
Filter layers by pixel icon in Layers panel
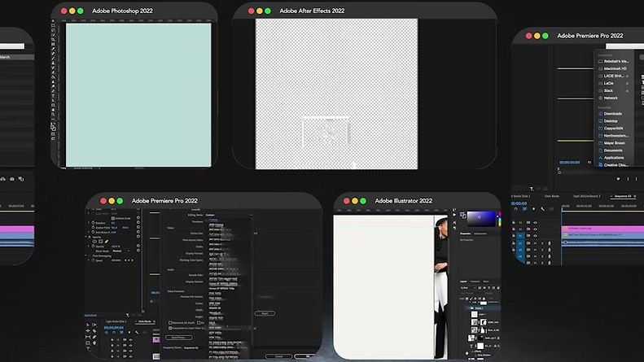(480, 288)
